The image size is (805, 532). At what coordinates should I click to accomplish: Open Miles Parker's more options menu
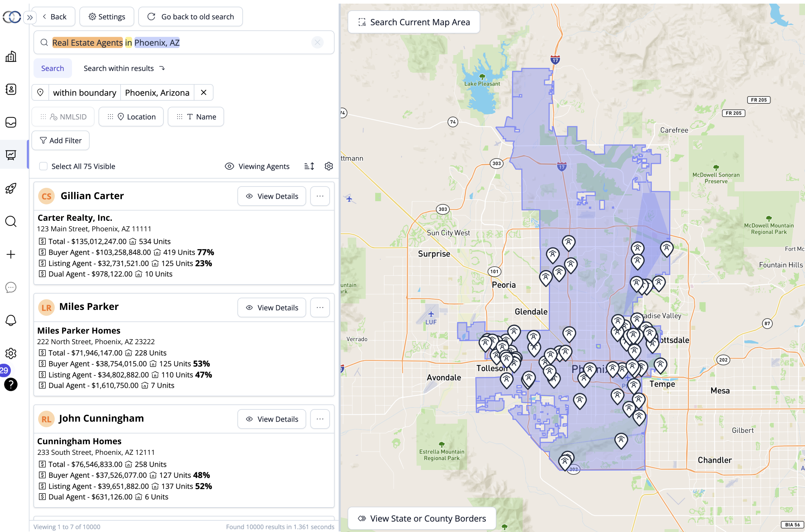[320, 307]
